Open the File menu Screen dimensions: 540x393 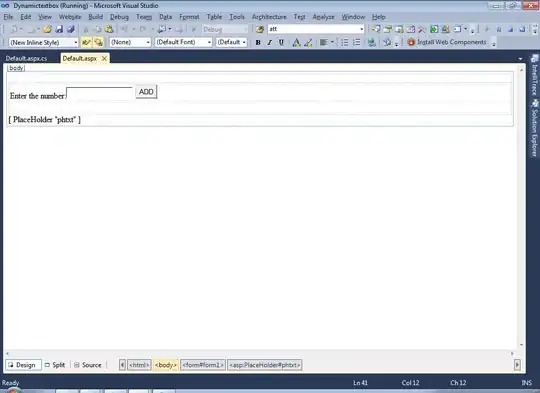pos(8,17)
